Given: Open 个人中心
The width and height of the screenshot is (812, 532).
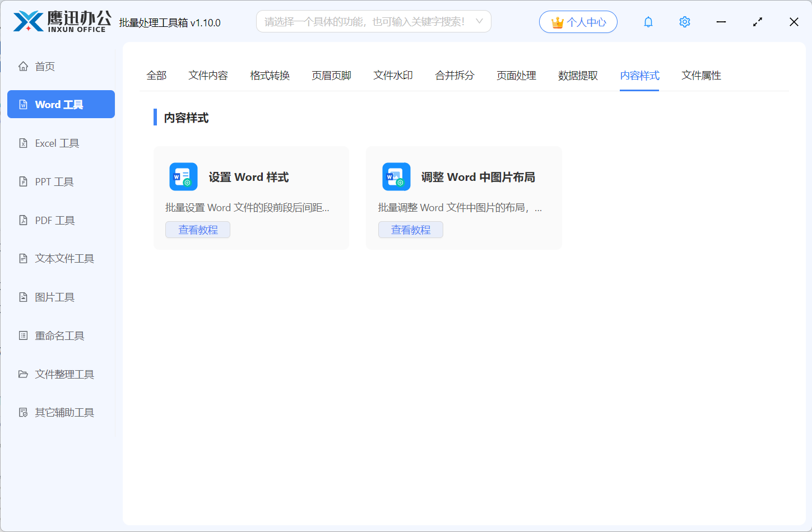Looking at the screenshot, I should click(x=578, y=21).
